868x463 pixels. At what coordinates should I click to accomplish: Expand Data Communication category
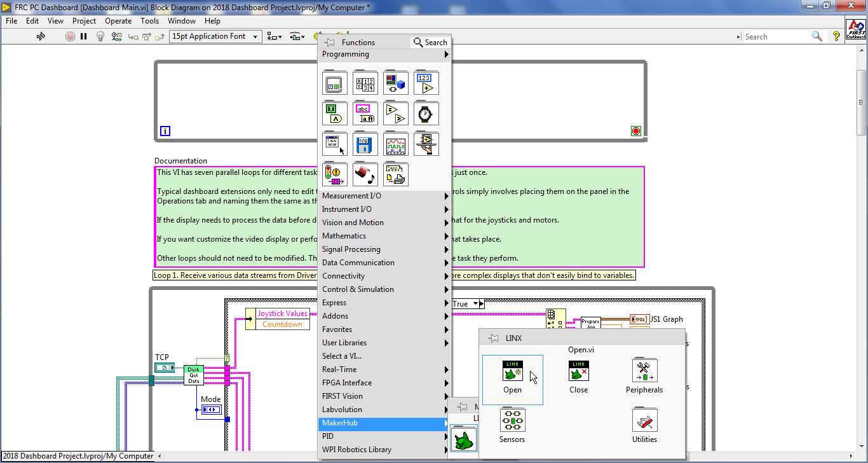[x=384, y=263]
